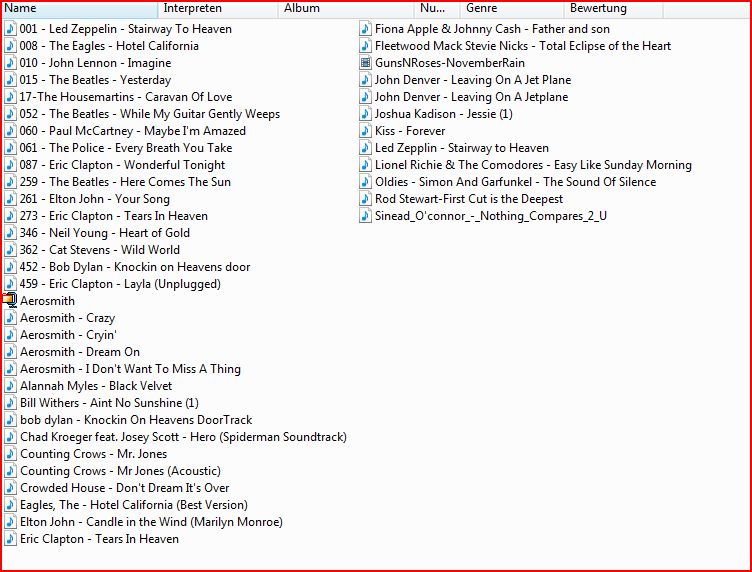This screenshot has height=572, width=752.
Task: Select 346 - Neil Young - Heart of Gold
Action: (97, 233)
